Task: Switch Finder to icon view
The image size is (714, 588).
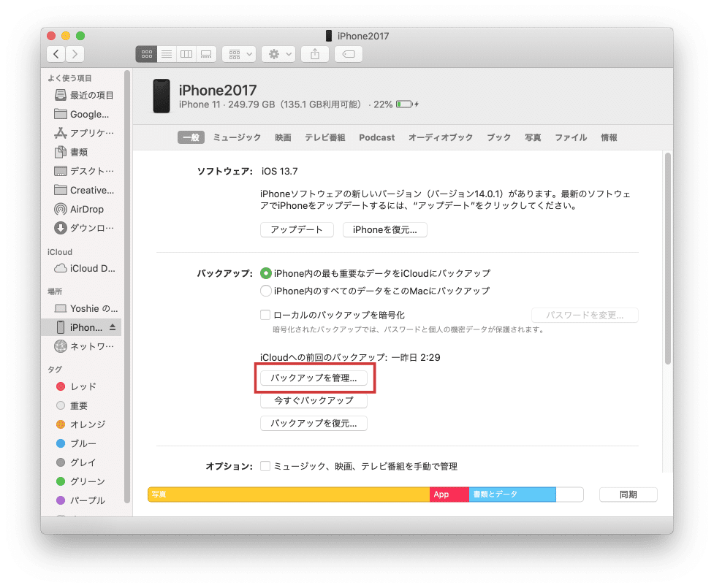Action: tap(146, 54)
